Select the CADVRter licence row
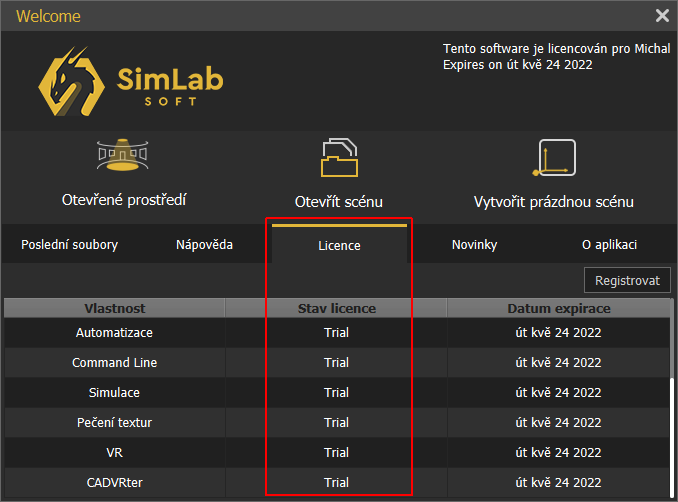This screenshot has width=678, height=502. click(x=114, y=483)
